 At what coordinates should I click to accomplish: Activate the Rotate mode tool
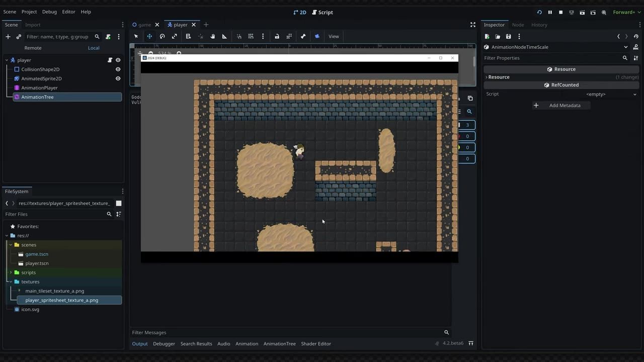[x=162, y=36]
